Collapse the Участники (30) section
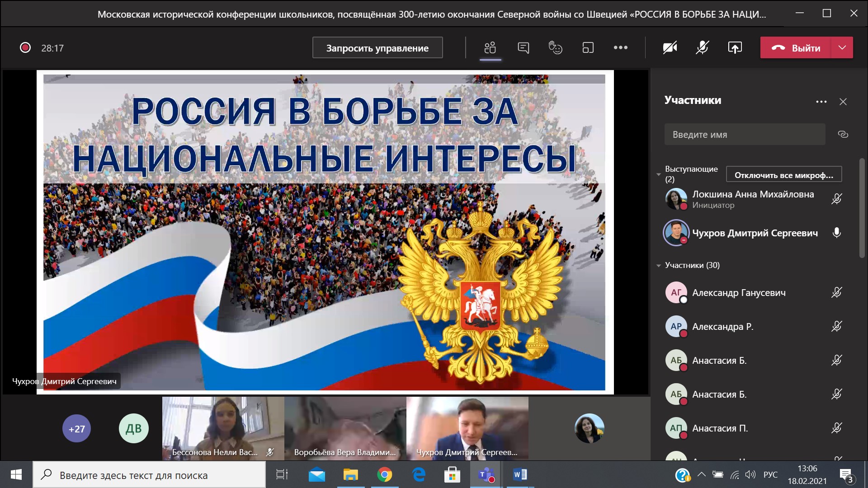The width and height of the screenshot is (868, 488). 659,266
